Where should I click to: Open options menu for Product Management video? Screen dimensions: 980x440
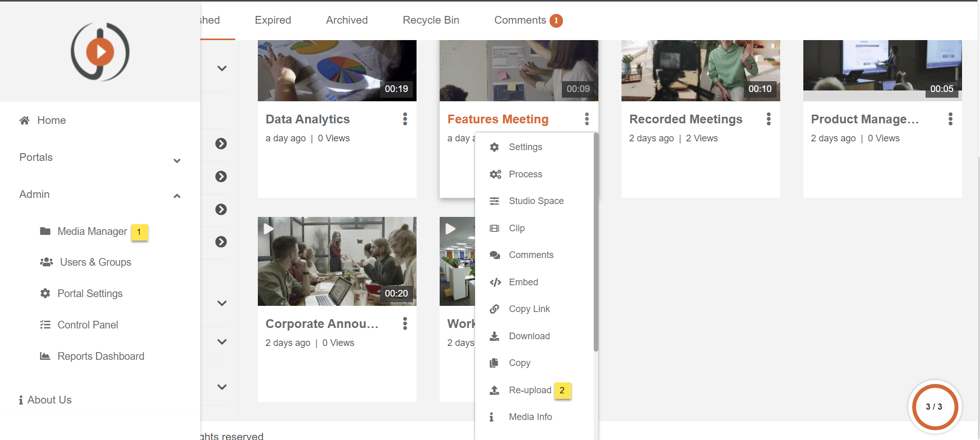pyautogui.click(x=950, y=119)
